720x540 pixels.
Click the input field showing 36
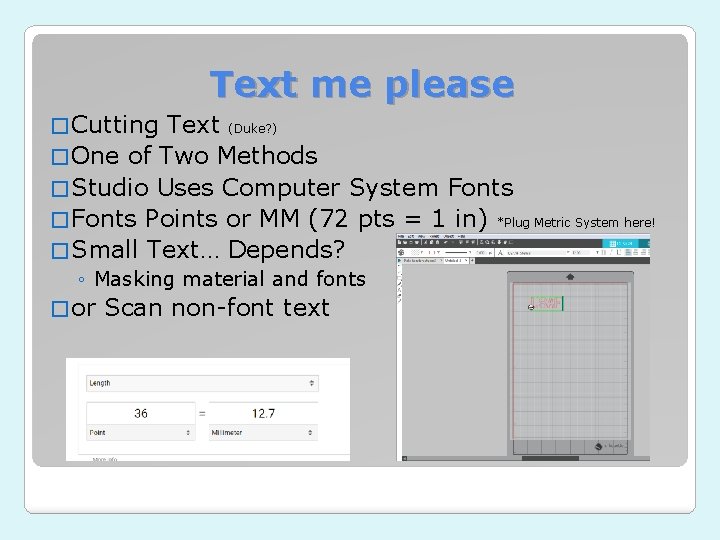click(x=141, y=413)
